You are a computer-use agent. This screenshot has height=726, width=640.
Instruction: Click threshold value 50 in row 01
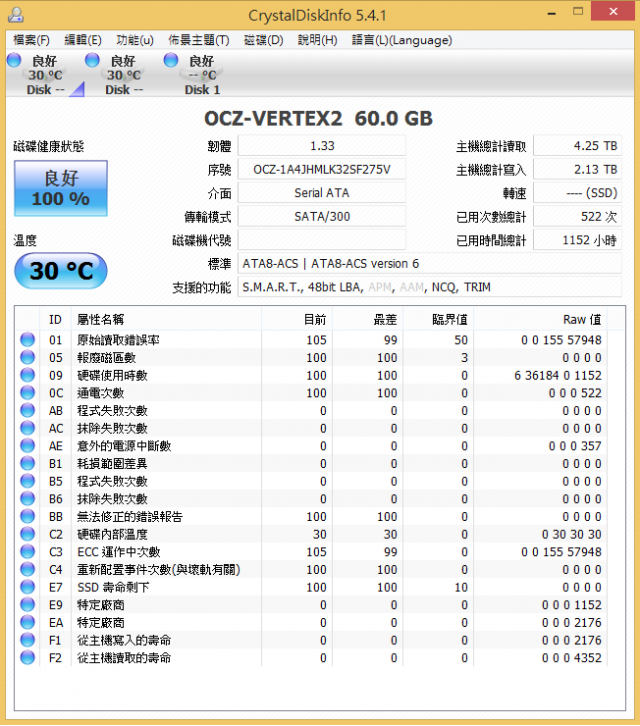click(461, 340)
